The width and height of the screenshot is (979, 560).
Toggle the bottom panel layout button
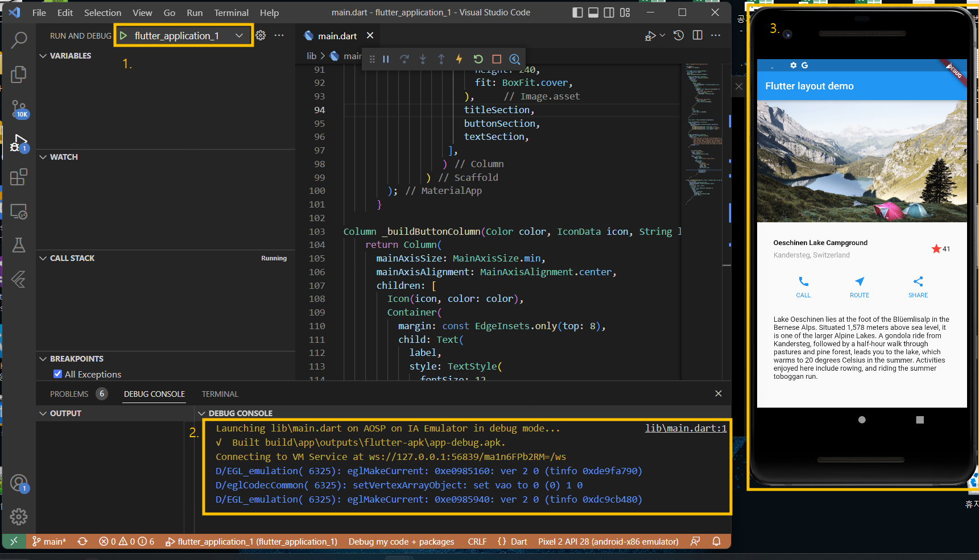pos(593,13)
